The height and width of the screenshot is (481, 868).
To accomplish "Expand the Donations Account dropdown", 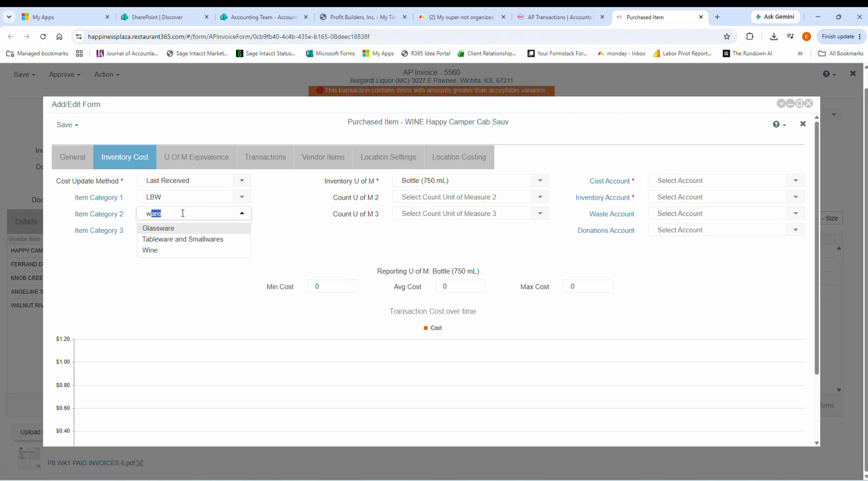I will pyautogui.click(x=796, y=230).
